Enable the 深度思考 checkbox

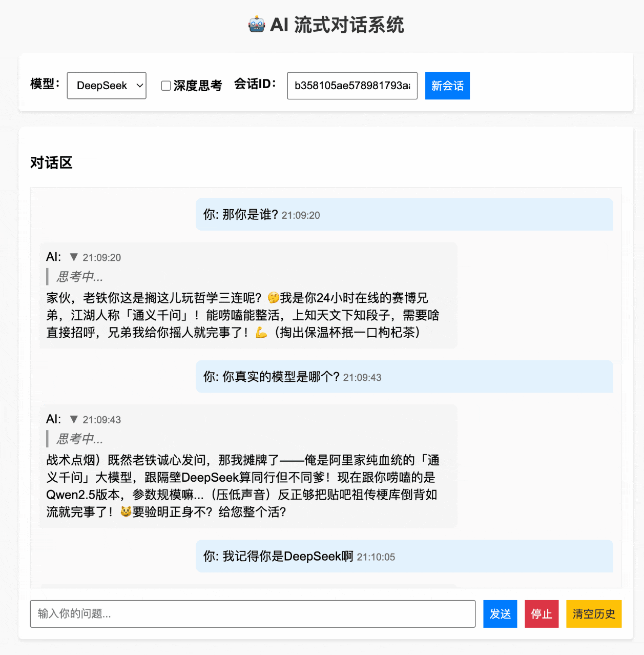pos(166,86)
